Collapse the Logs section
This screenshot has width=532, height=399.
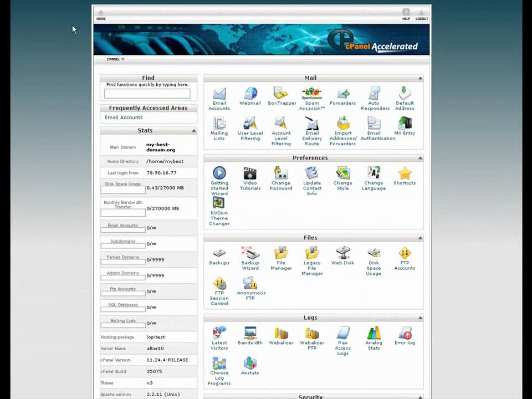click(x=421, y=318)
